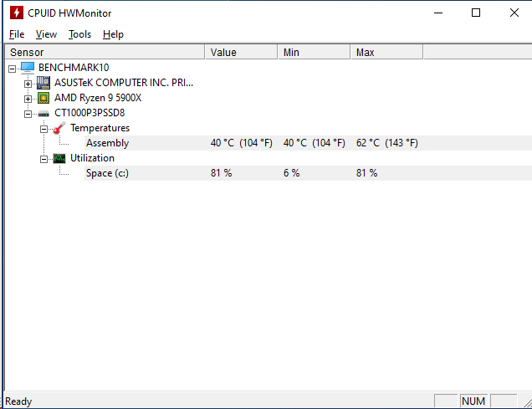Click the Temperatures thermometer icon
This screenshot has height=409, width=532.
59,128
